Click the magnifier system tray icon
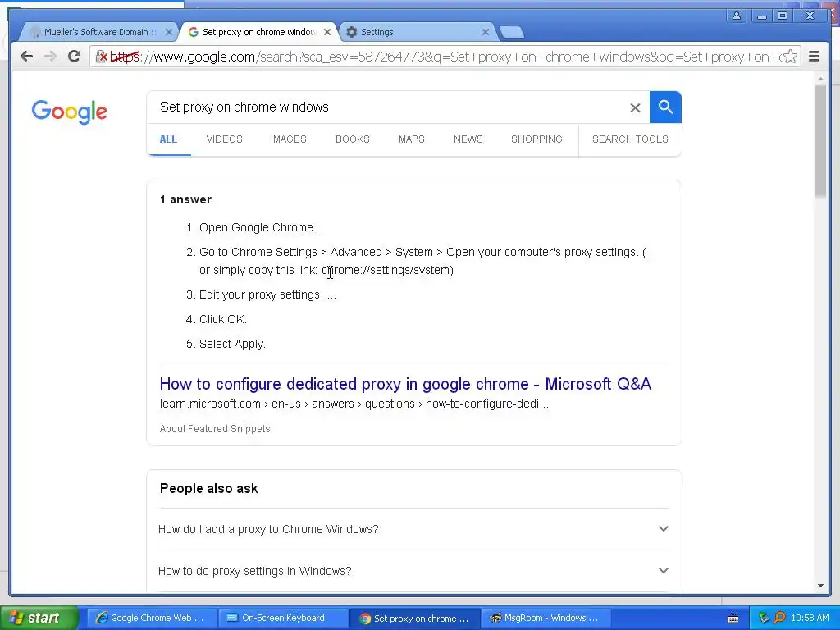840x630 pixels. point(779,618)
